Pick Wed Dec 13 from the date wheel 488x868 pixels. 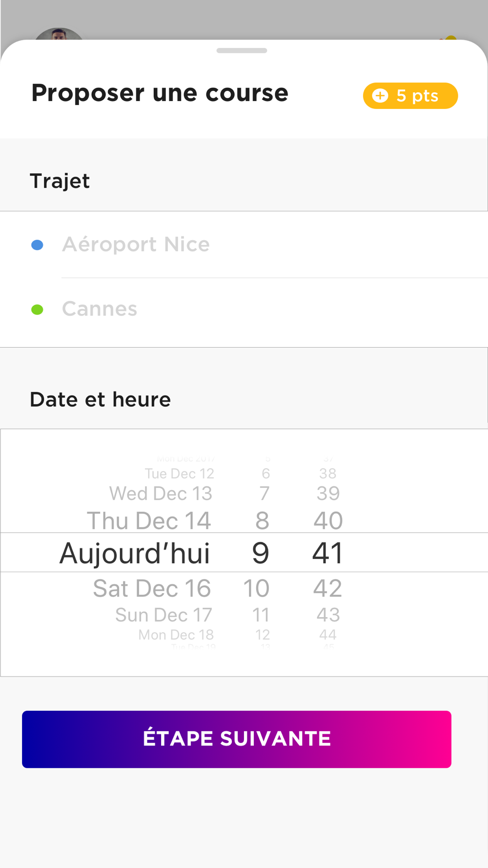161,494
